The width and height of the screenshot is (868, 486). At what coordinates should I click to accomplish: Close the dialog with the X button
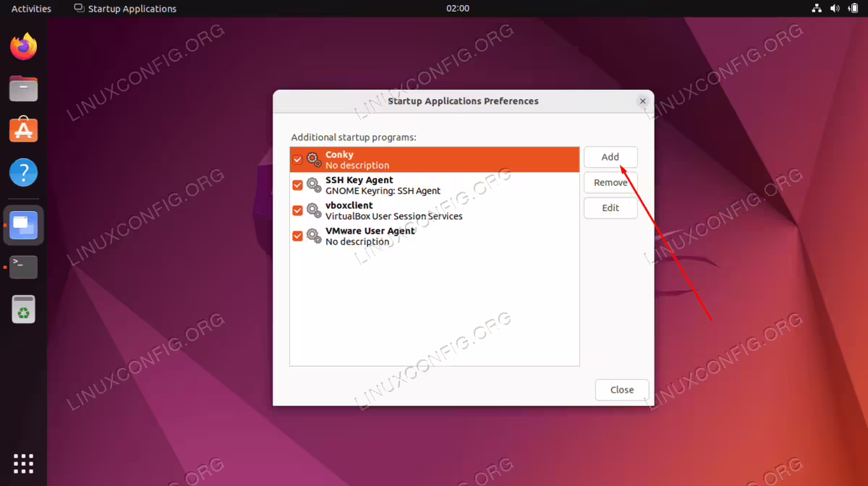642,102
